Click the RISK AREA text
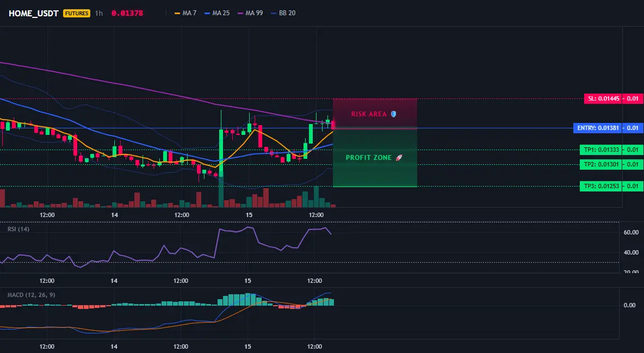Screen dimensions: 644x353 click(369, 114)
